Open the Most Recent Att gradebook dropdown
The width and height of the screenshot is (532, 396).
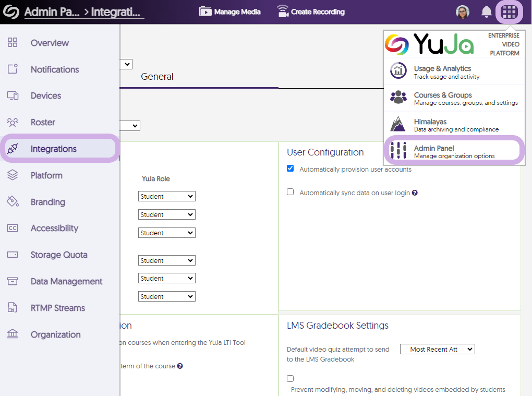tap(437, 349)
